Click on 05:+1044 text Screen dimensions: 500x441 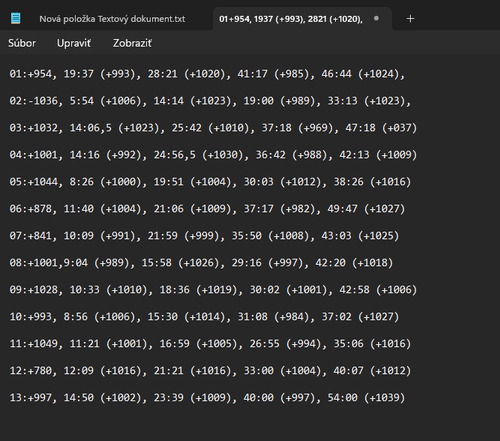(34, 182)
